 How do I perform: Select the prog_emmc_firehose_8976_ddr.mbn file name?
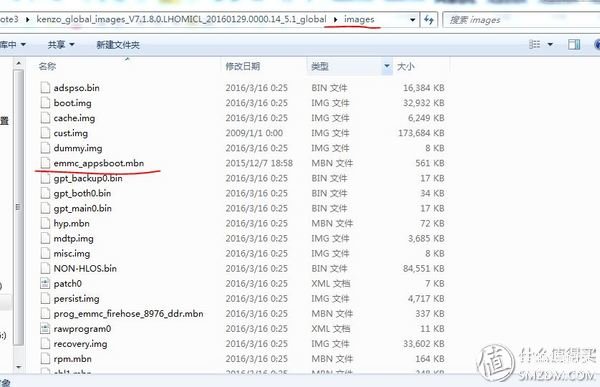(128, 314)
